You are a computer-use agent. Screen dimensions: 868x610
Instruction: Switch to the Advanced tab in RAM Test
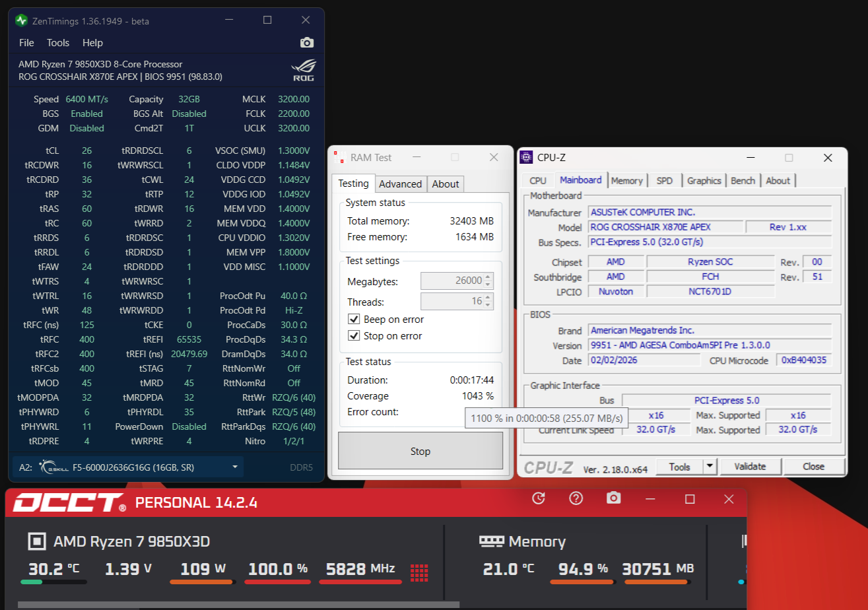pyautogui.click(x=401, y=184)
